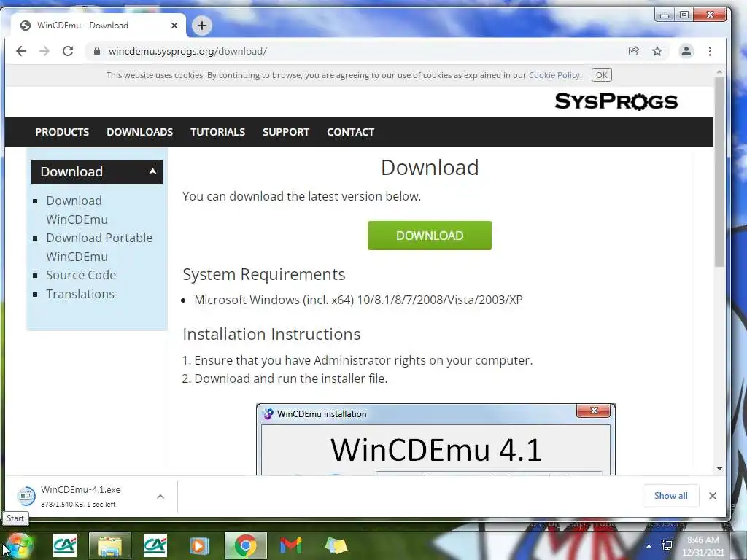
Task: Show all downloads
Action: pyautogui.click(x=671, y=496)
